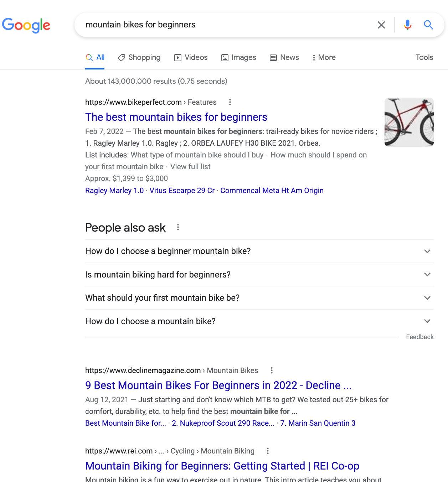The image size is (448, 482).
Task: Expand "How do I choose a mountain bike?"
Action: (x=259, y=321)
